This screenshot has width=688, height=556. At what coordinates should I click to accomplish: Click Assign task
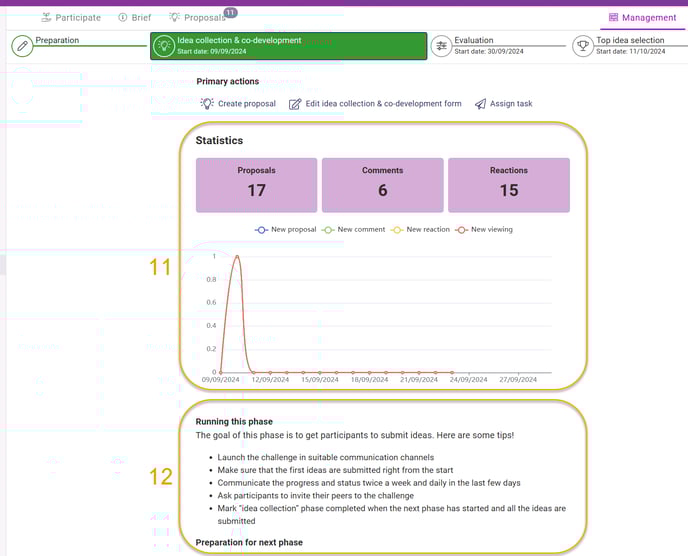pos(504,104)
